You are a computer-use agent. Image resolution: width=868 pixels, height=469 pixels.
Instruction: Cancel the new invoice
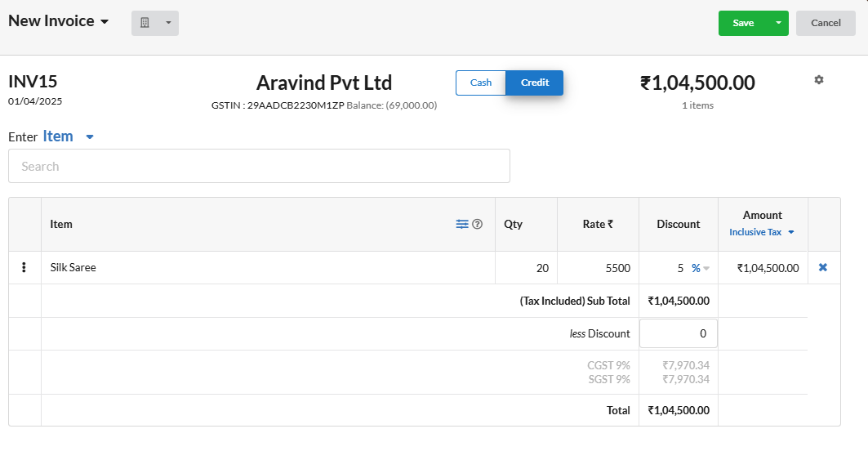826,23
